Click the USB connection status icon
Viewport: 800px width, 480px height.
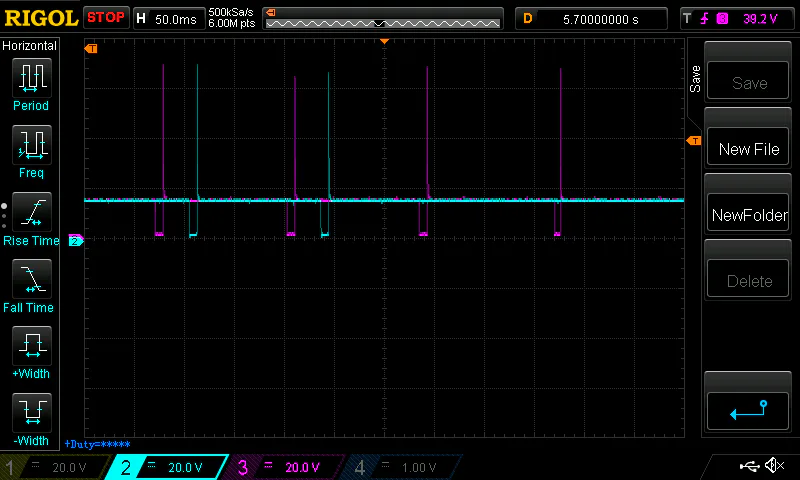[749, 466]
